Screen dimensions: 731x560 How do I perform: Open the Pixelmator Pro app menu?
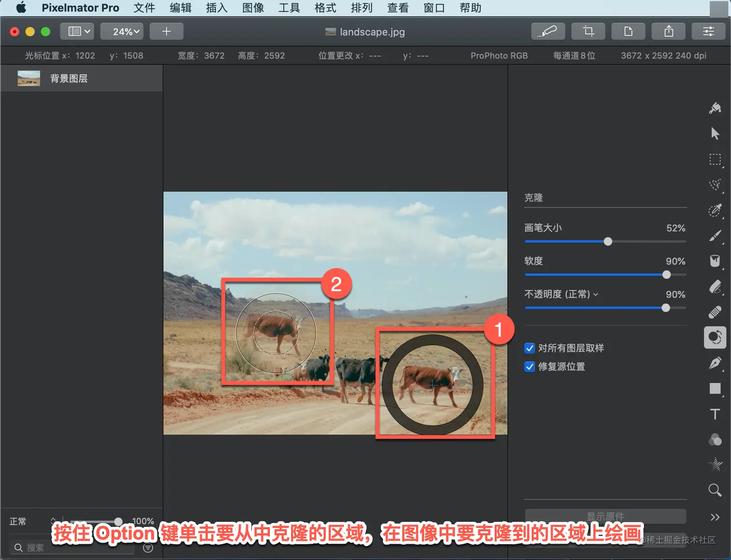click(80, 8)
